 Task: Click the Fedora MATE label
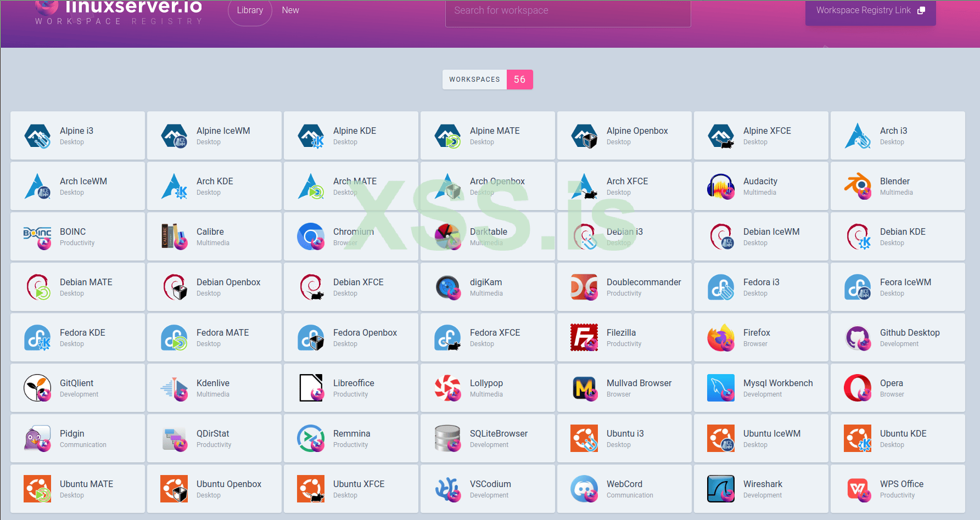[x=222, y=333]
